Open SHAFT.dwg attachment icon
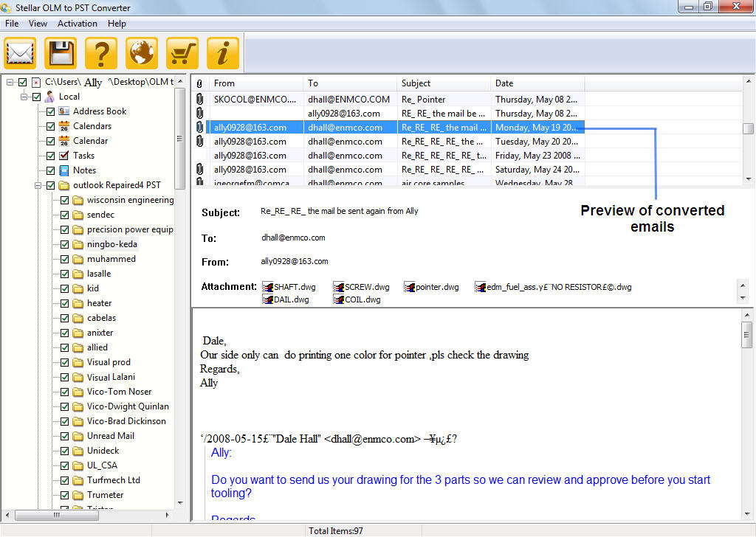Image resolution: width=756 pixels, height=537 pixels. [x=267, y=287]
